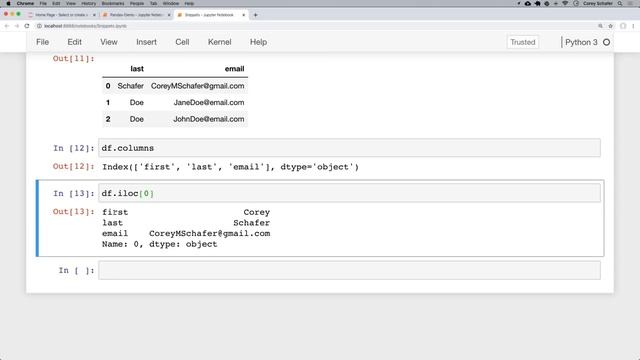Image resolution: width=640 pixels, height=360 pixels.
Task: Go forward in browser history
Action: (x=17, y=26)
